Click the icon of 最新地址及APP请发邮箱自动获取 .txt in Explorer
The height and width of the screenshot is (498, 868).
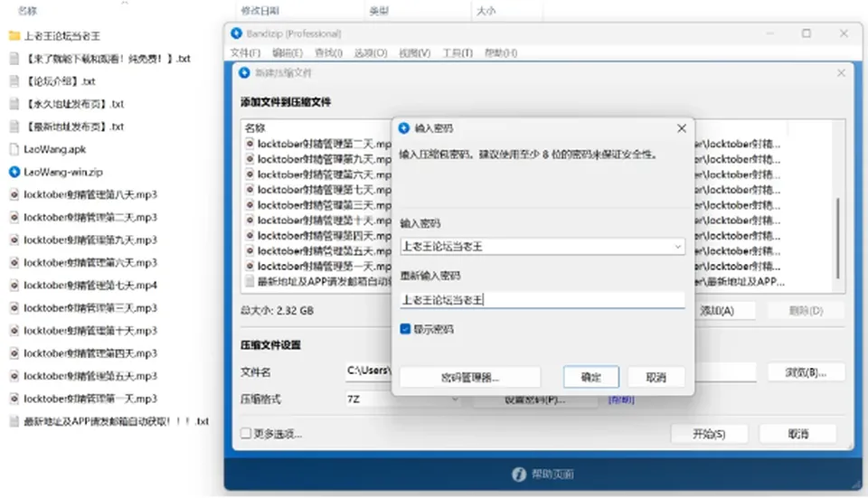coord(14,422)
